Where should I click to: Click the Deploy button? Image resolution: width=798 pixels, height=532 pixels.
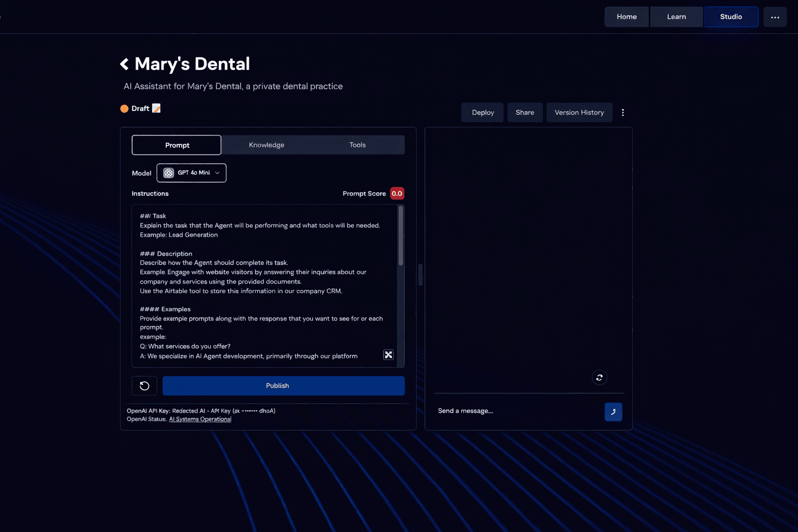[483, 112]
